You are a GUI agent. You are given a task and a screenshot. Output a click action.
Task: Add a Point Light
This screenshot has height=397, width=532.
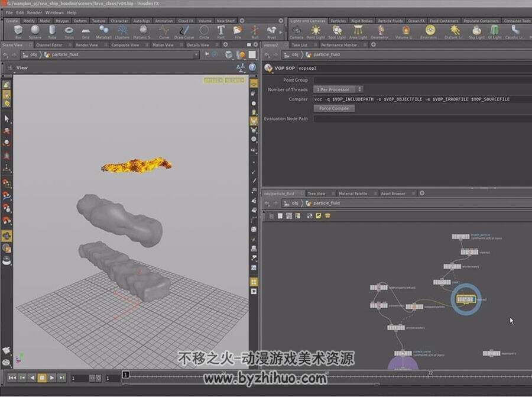click(316, 32)
